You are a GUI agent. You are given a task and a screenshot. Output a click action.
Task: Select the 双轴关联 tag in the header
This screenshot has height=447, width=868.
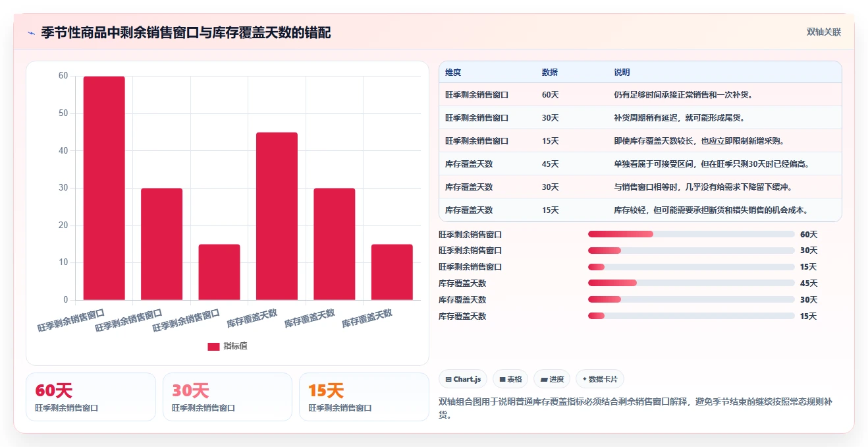824,32
